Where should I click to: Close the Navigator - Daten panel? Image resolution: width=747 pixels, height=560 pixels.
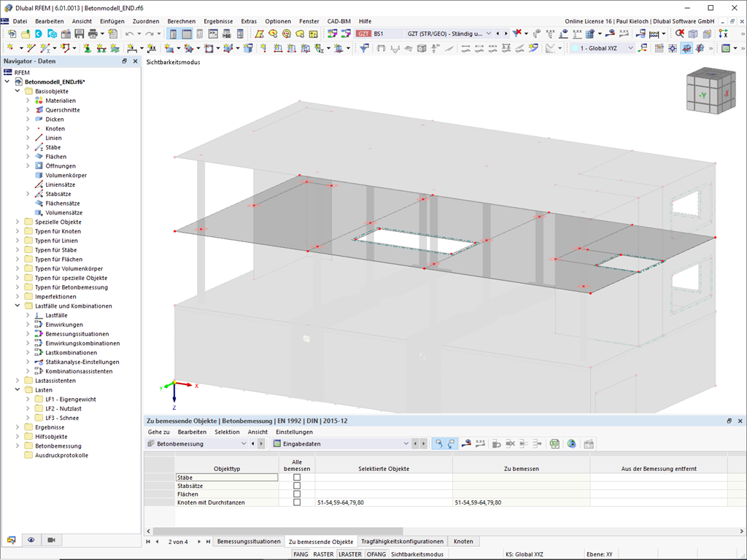pyautogui.click(x=135, y=61)
